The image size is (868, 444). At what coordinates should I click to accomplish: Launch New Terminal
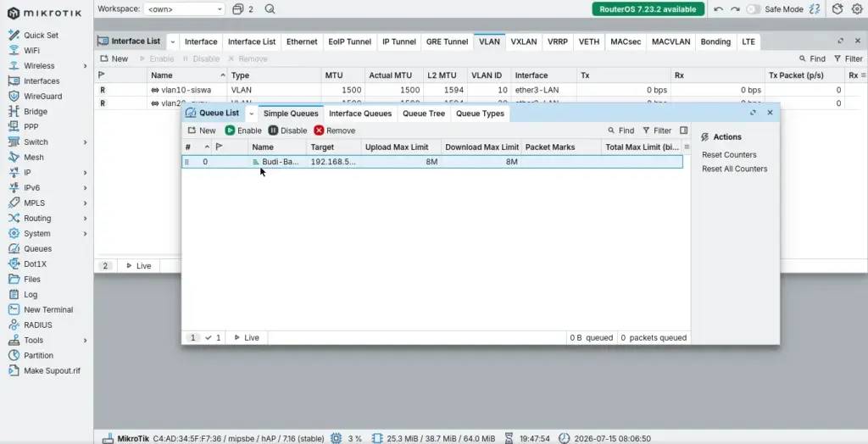pos(47,309)
